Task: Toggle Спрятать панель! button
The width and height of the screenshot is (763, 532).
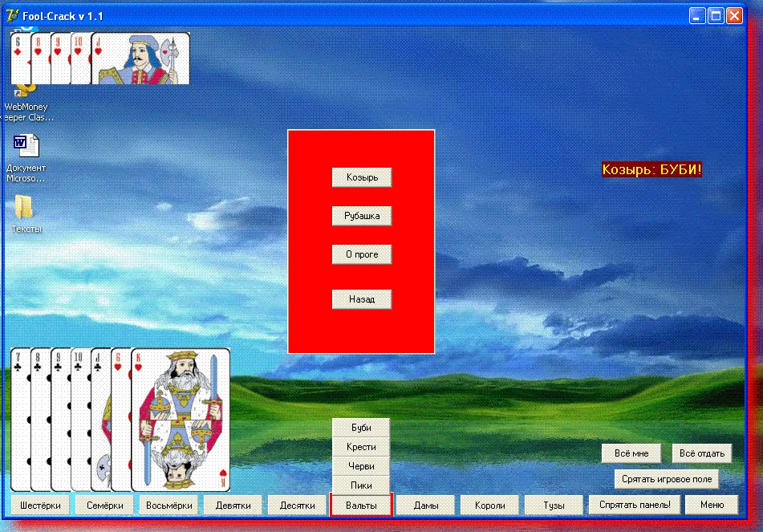Action: 635,505
